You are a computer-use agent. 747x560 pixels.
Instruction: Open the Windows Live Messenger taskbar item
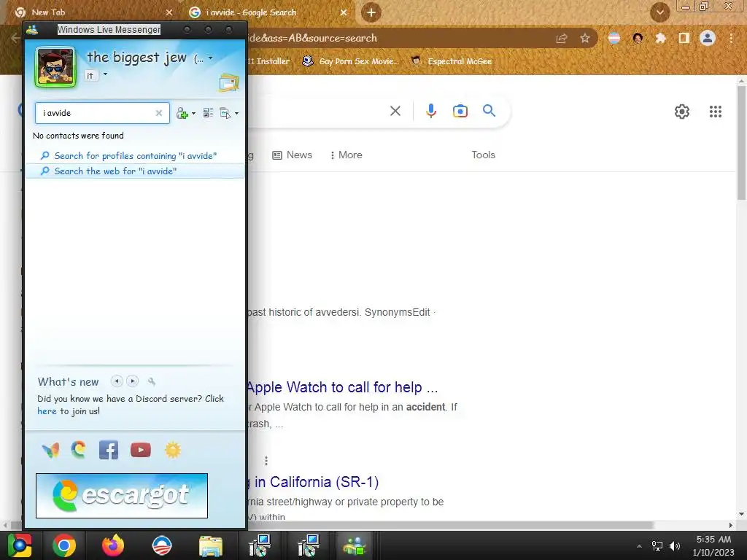tap(354, 545)
